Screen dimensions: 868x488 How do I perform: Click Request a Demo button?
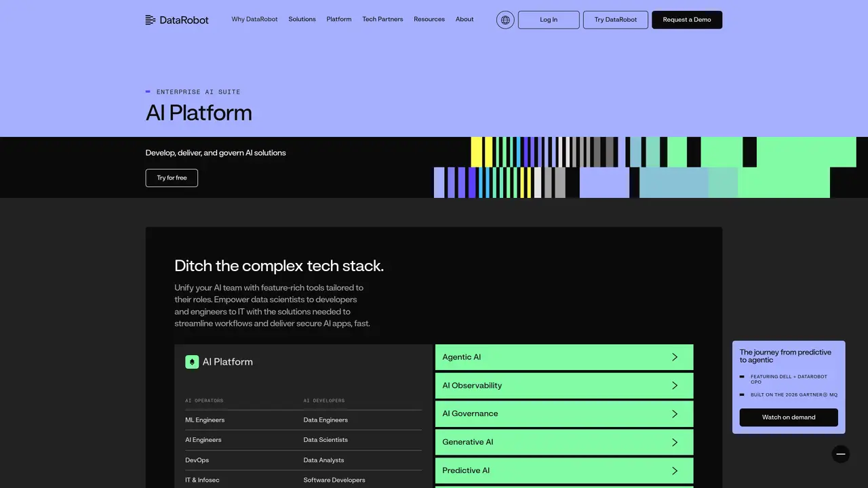click(x=687, y=20)
